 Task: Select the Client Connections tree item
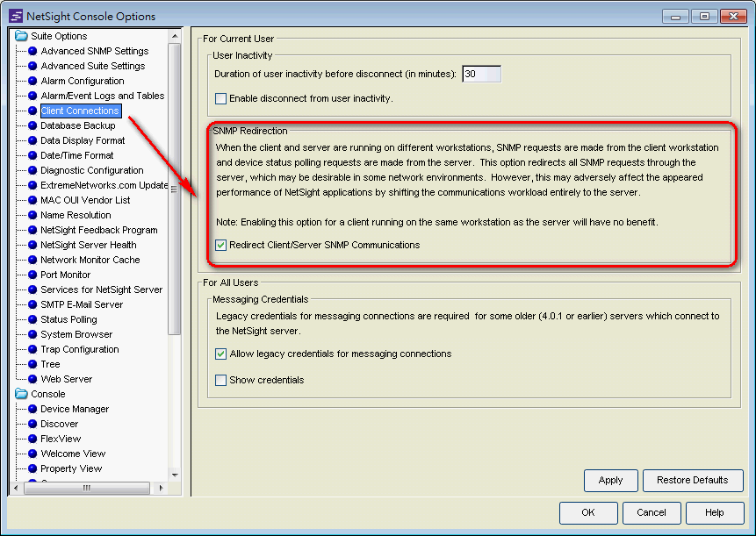click(x=80, y=111)
